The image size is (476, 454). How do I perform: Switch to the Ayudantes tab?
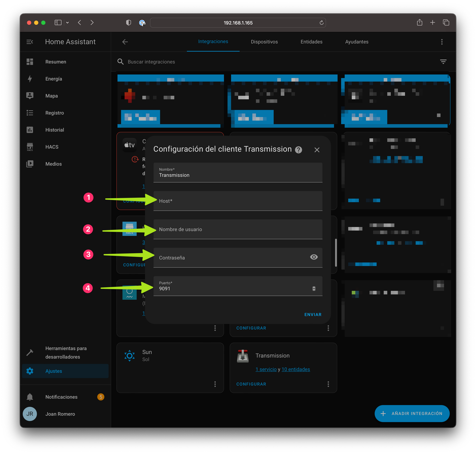(357, 42)
